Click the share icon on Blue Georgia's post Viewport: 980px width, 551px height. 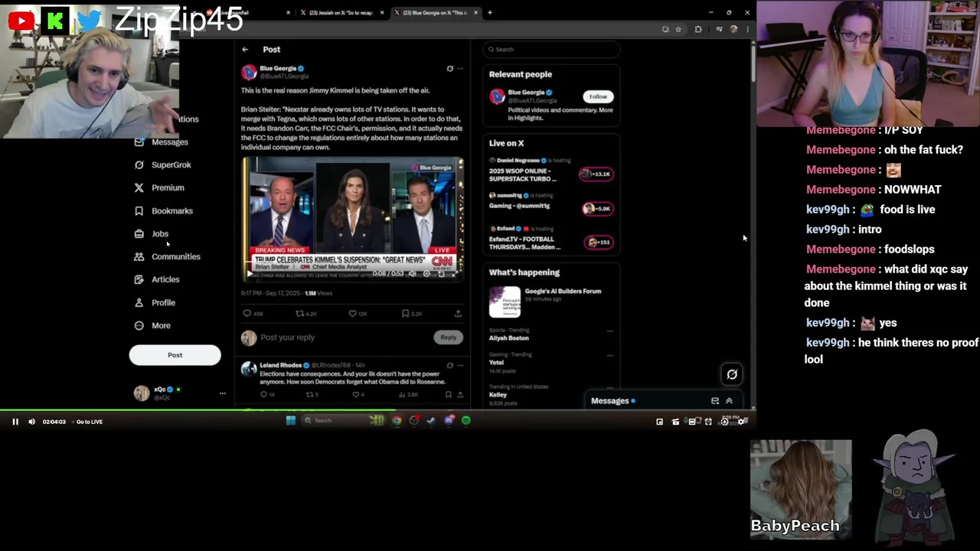pos(458,313)
